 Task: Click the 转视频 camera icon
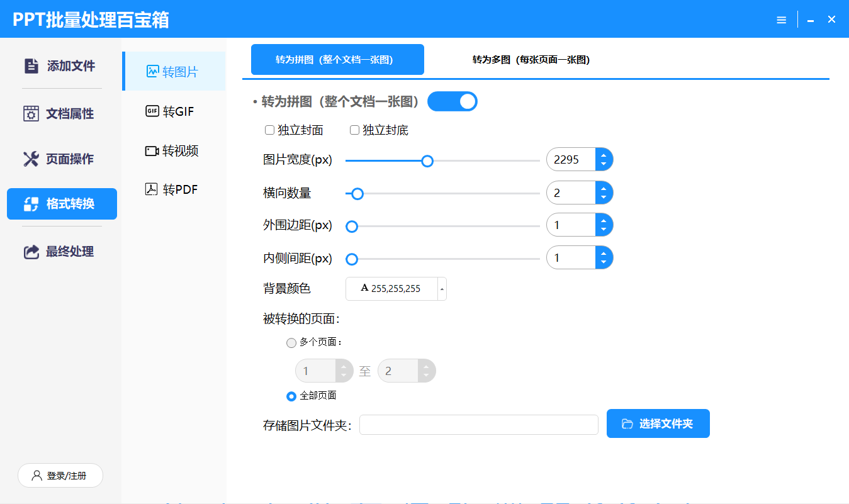(x=152, y=151)
